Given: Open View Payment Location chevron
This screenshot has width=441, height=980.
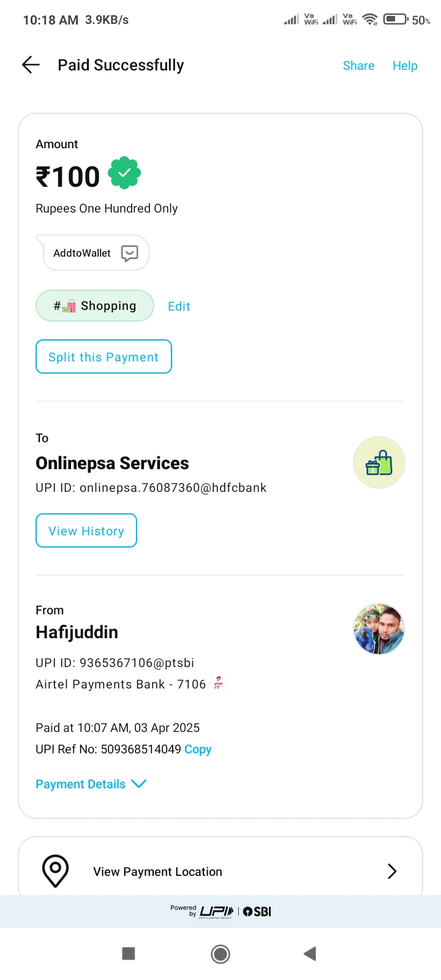Looking at the screenshot, I should (x=392, y=871).
